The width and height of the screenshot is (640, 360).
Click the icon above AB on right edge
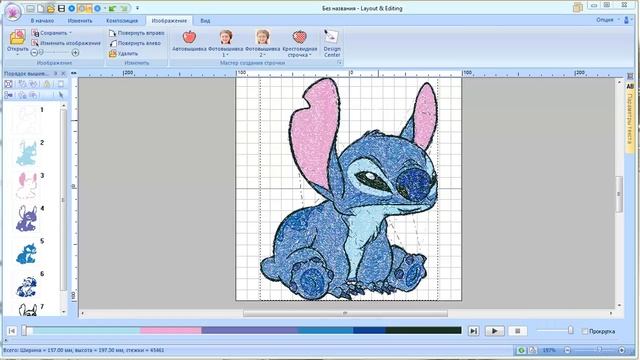630,76
